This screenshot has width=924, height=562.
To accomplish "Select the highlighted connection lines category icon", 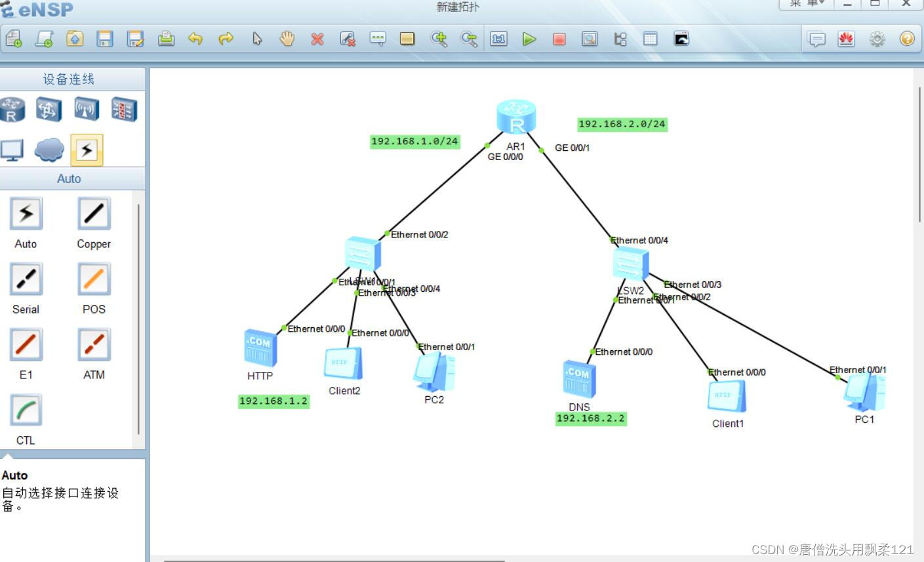I will tap(87, 150).
